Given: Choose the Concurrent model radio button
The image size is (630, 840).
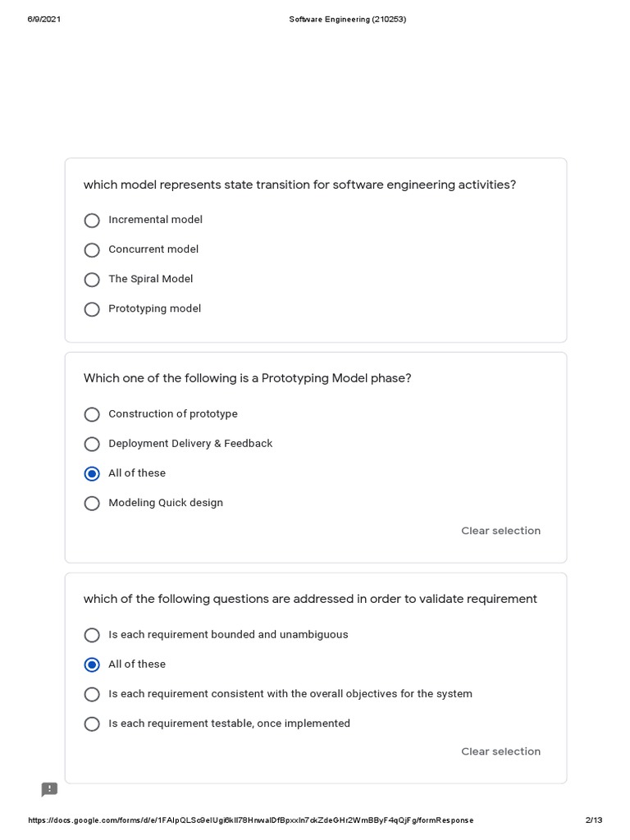Looking at the screenshot, I should (92, 250).
